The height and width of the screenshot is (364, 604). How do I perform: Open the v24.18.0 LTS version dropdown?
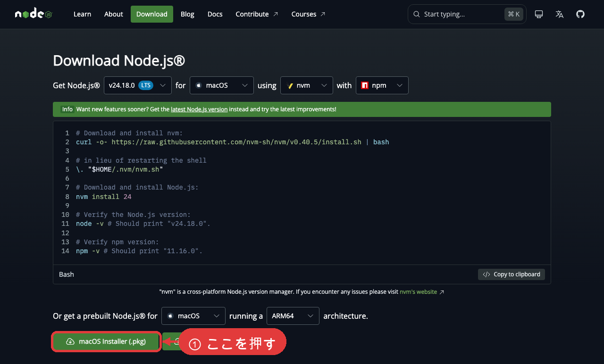click(138, 85)
